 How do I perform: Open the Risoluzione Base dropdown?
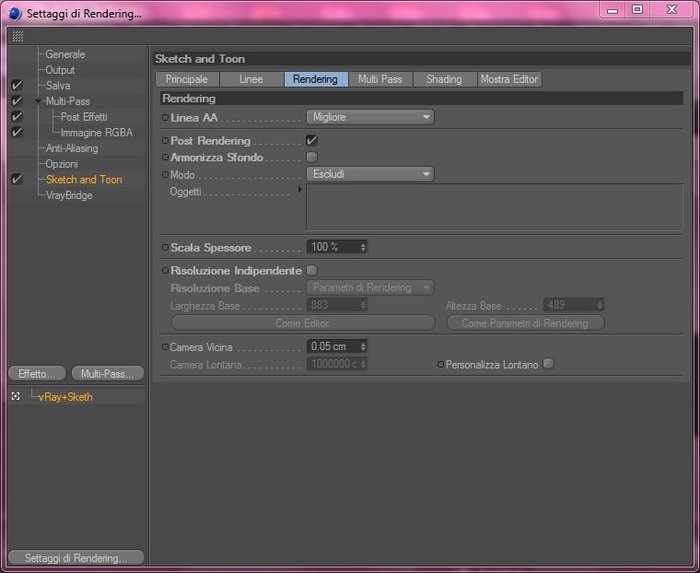pos(370,287)
